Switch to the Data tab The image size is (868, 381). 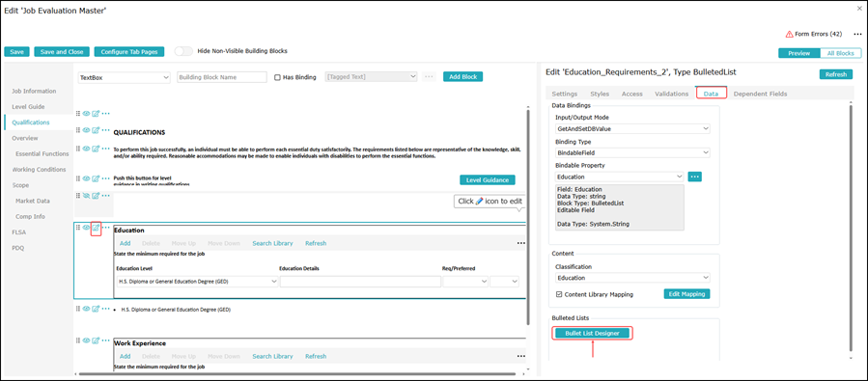[x=711, y=94]
